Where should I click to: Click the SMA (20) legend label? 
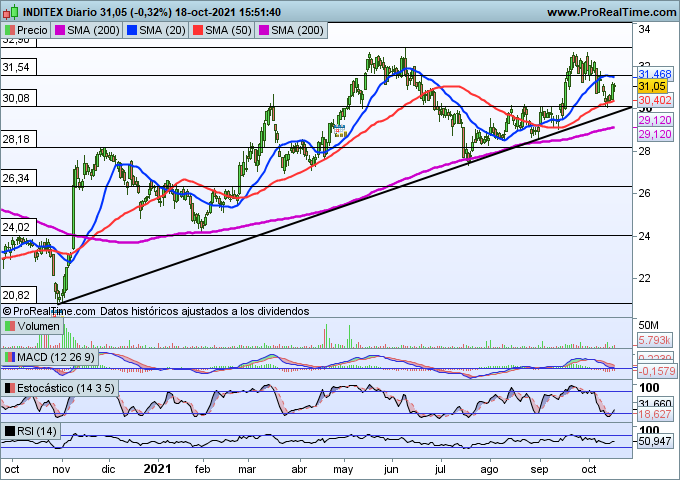pos(162,30)
